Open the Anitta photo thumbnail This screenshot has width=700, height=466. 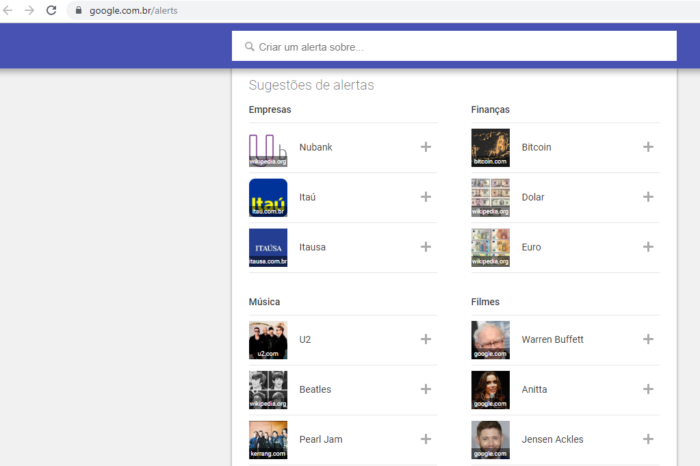click(490, 390)
